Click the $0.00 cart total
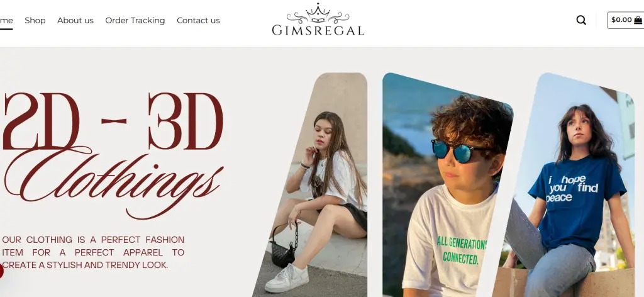 [621, 20]
